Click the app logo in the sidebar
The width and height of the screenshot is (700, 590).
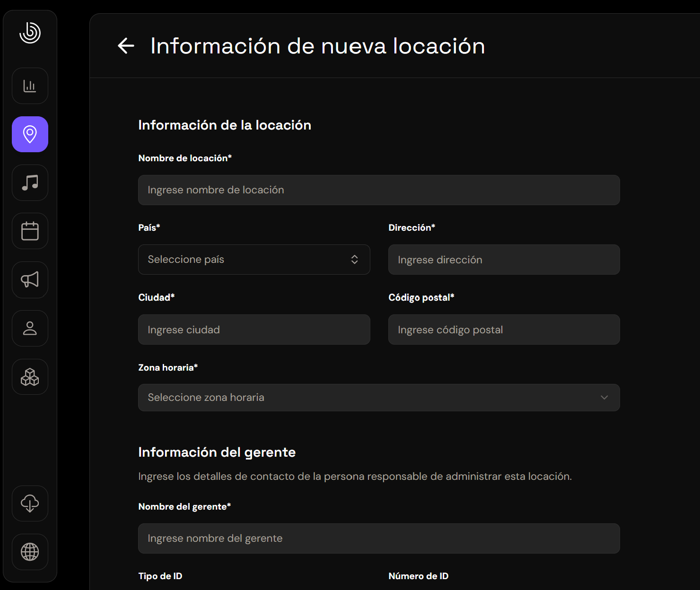(x=30, y=33)
